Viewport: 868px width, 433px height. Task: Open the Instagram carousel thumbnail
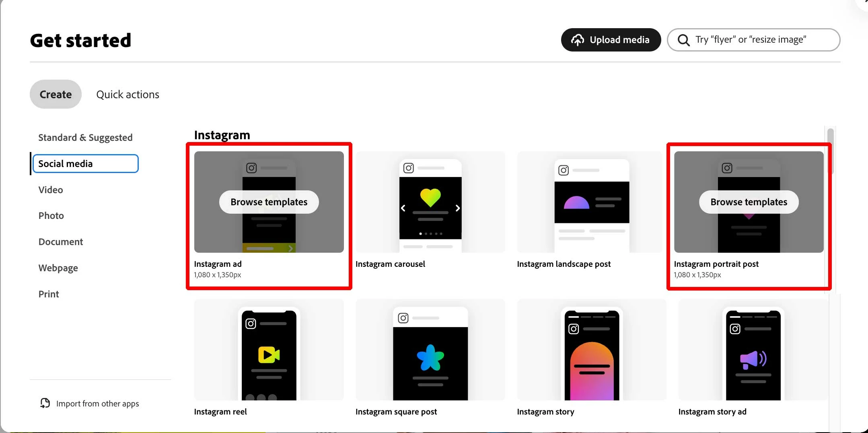tap(430, 202)
